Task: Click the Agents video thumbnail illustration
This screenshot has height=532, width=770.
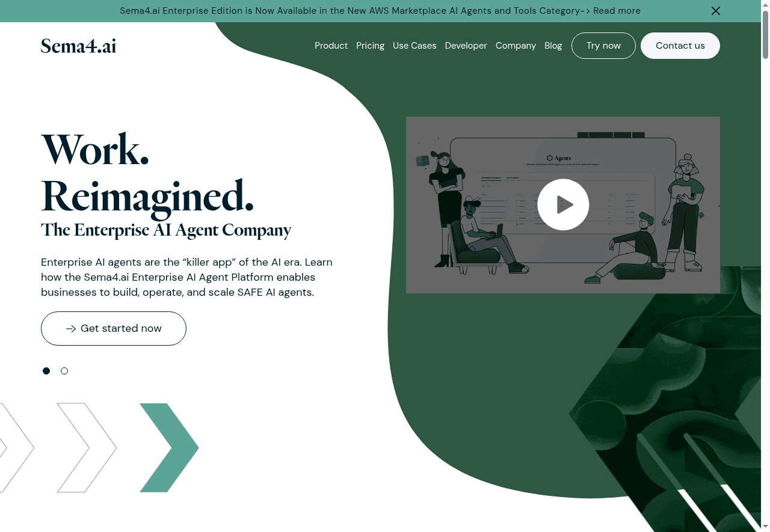Action: (563, 205)
